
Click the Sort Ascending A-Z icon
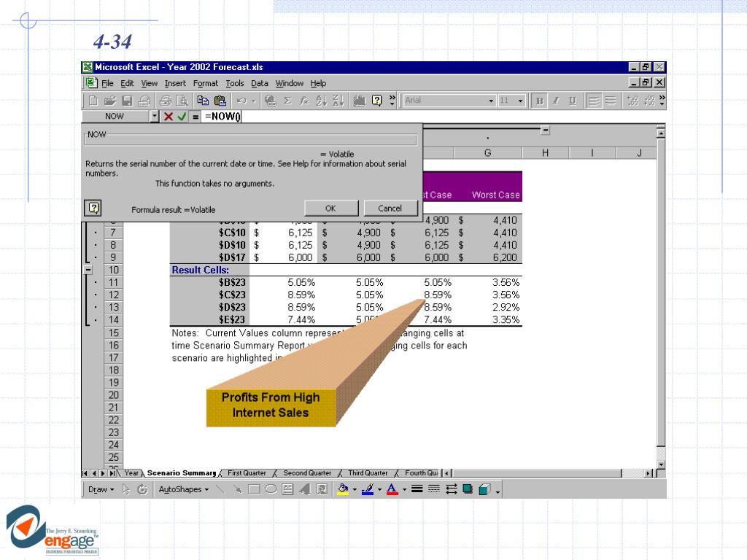321,101
